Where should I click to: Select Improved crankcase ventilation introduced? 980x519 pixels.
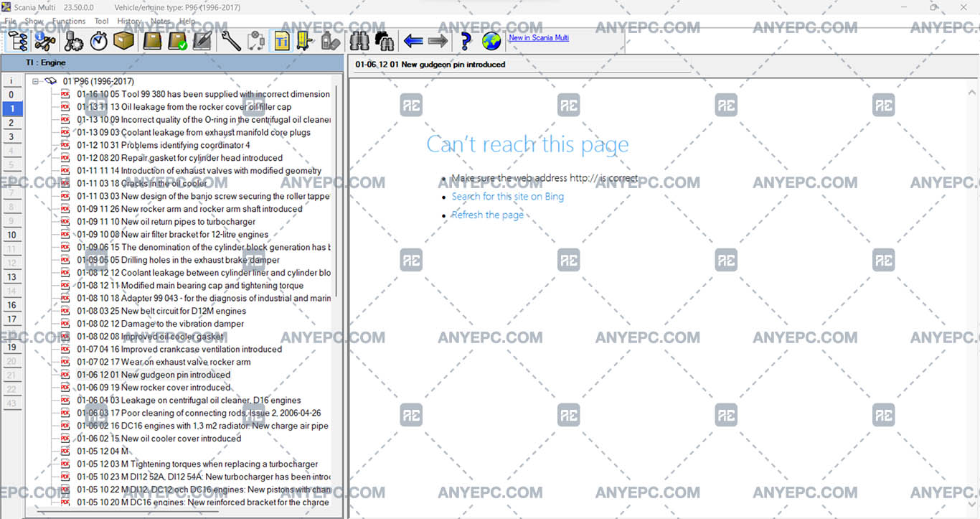pos(179,350)
